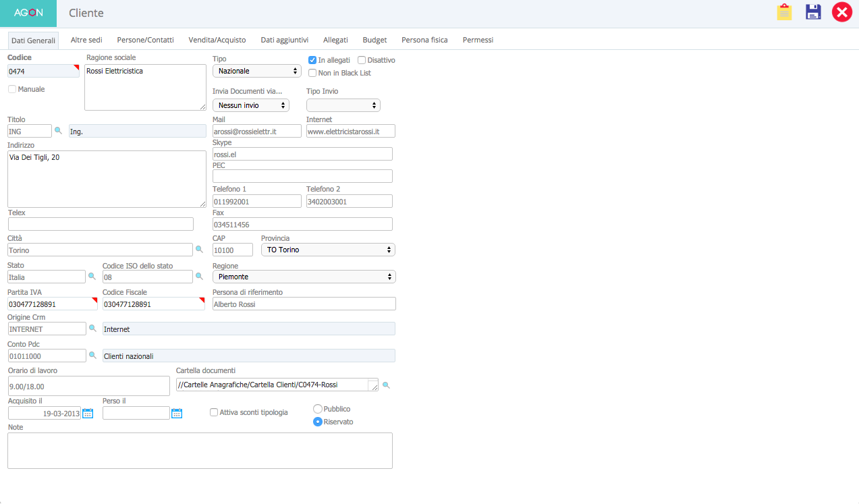Open the Tipo Invio dropdown

(343, 105)
